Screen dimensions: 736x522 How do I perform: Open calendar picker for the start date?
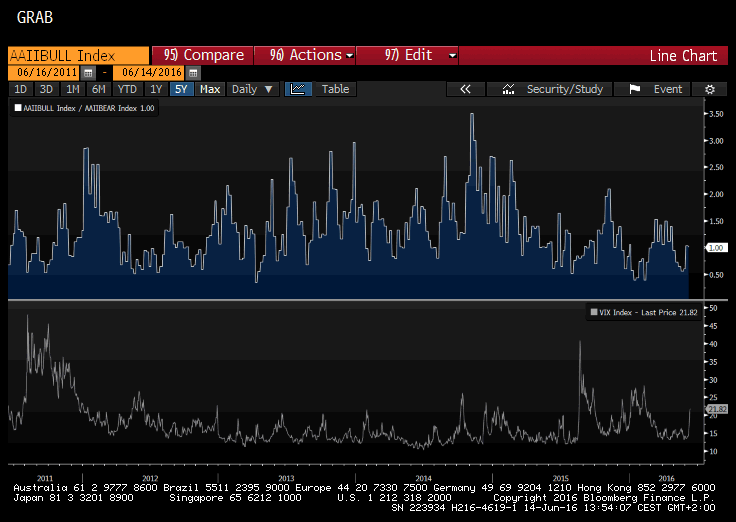[x=89, y=73]
